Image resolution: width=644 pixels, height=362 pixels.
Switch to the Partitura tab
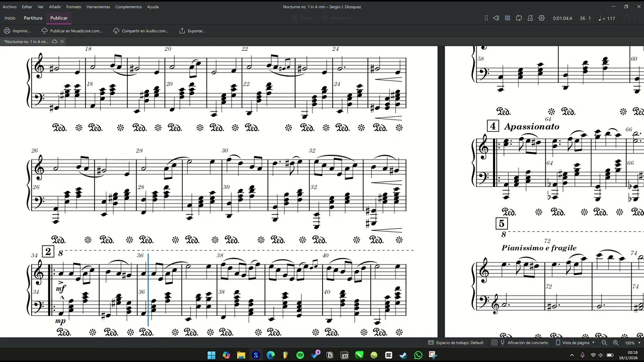pyautogui.click(x=33, y=18)
